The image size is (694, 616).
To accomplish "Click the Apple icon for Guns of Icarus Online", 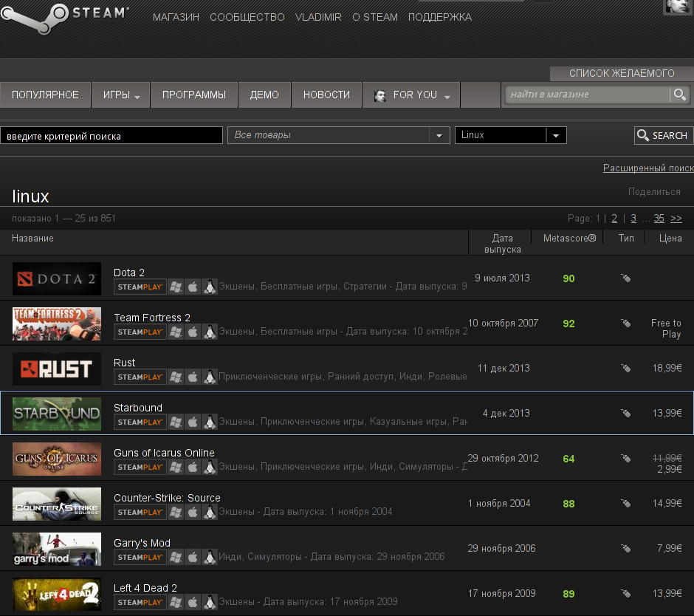I will 193,467.
